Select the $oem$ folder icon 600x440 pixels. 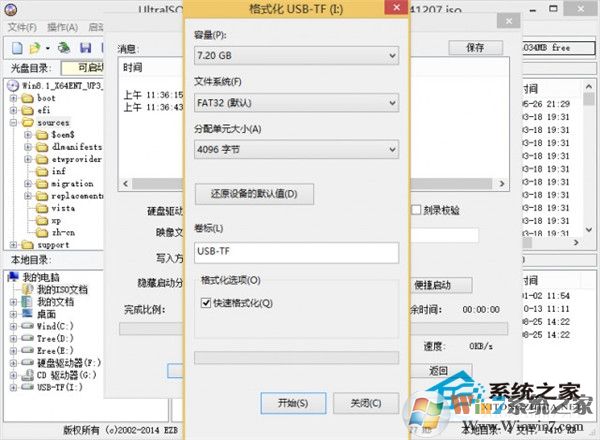tap(42, 135)
